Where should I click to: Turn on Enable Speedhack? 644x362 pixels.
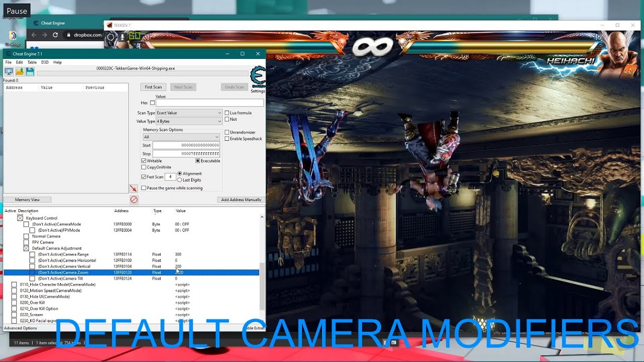tap(227, 139)
